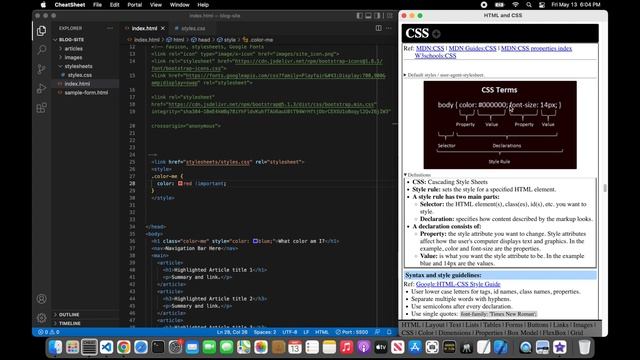Image resolution: width=640 pixels, height=360 pixels.
Task: Open the Portal menu
Action: coord(134,5)
